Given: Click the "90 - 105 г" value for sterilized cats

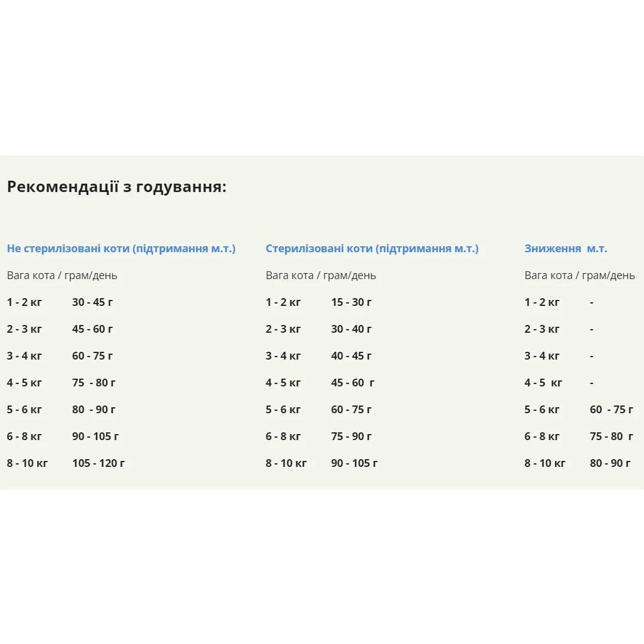Looking at the screenshot, I should (x=354, y=463).
